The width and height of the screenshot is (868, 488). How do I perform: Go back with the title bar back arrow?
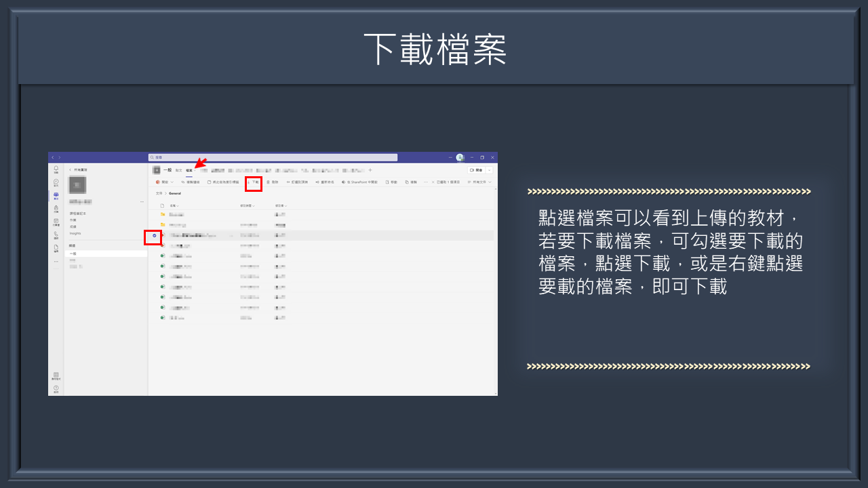click(53, 157)
